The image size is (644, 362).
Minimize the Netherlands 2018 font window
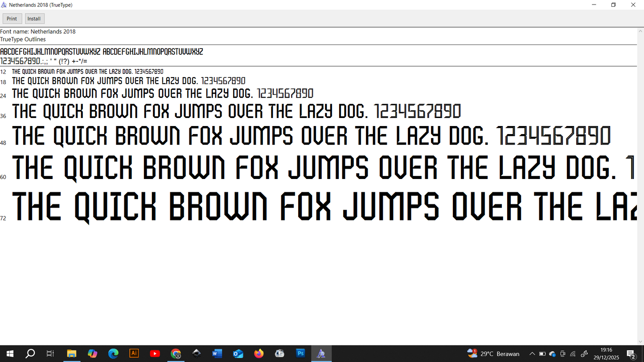(x=594, y=5)
